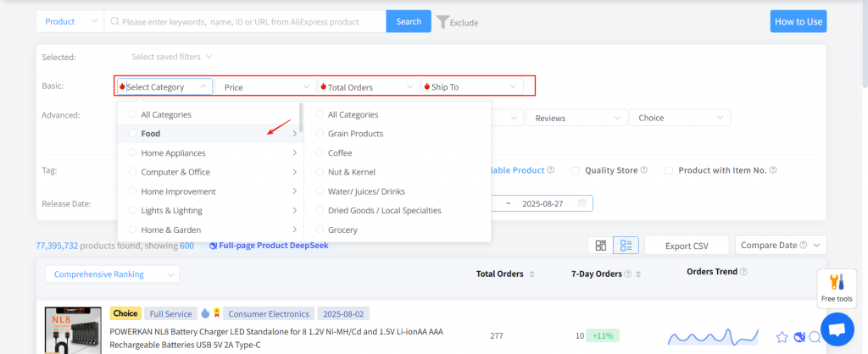This screenshot has height=354, width=868.
Task: Tick the Quality Store checkbox
Action: click(576, 170)
